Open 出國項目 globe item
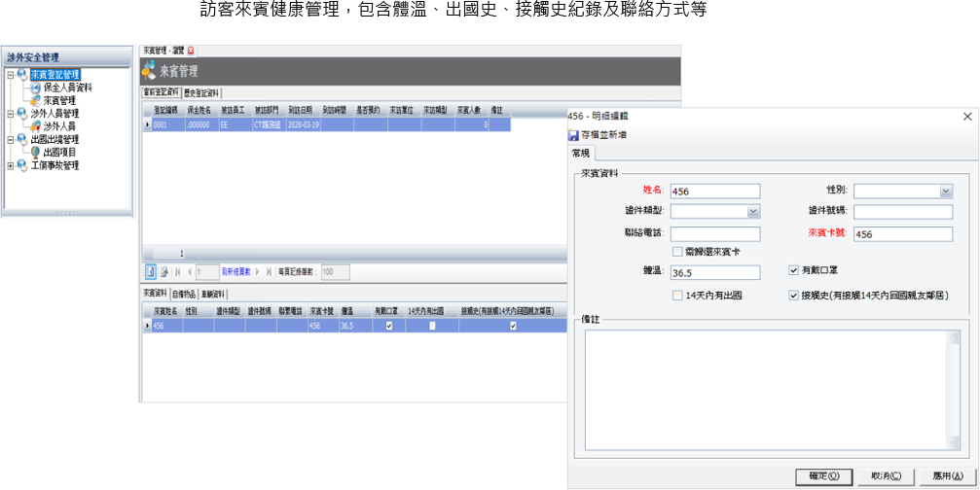Image resolution: width=980 pixels, height=490 pixels. pos(58,153)
